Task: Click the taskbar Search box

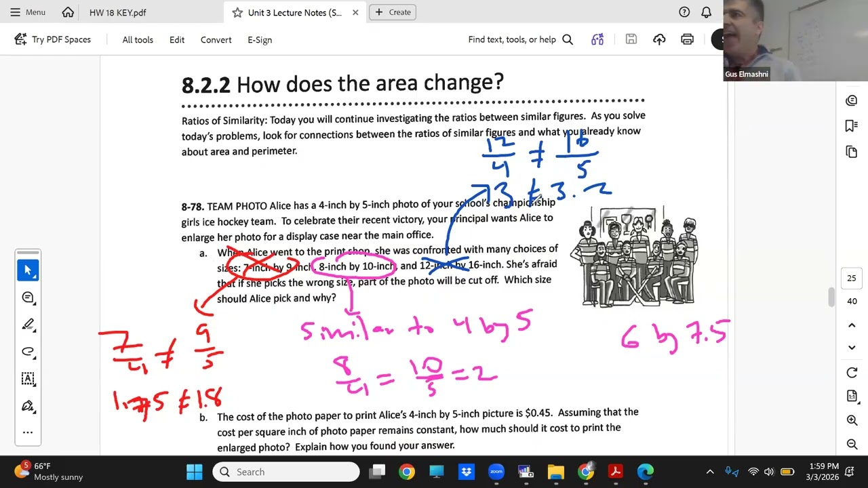Action: pyautogui.click(x=286, y=472)
